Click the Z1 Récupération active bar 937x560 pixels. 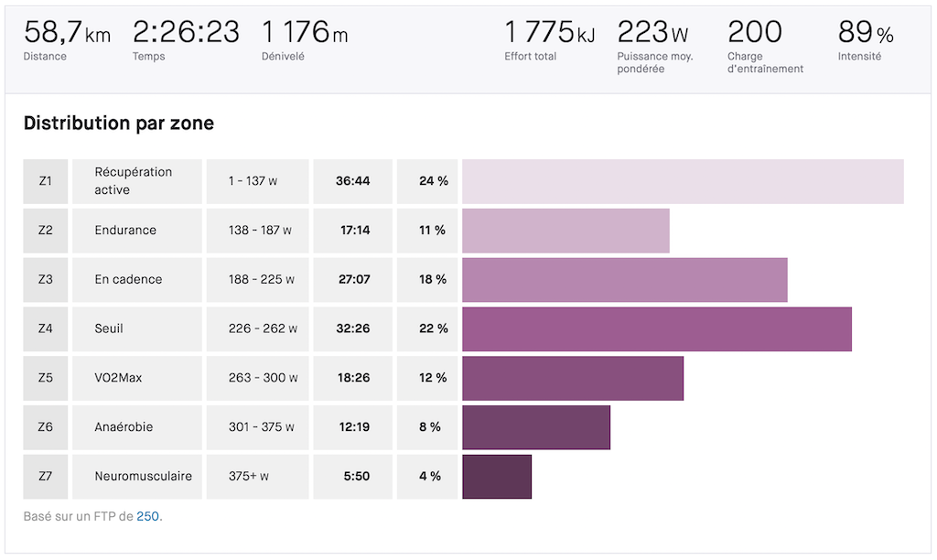(x=683, y=181)
